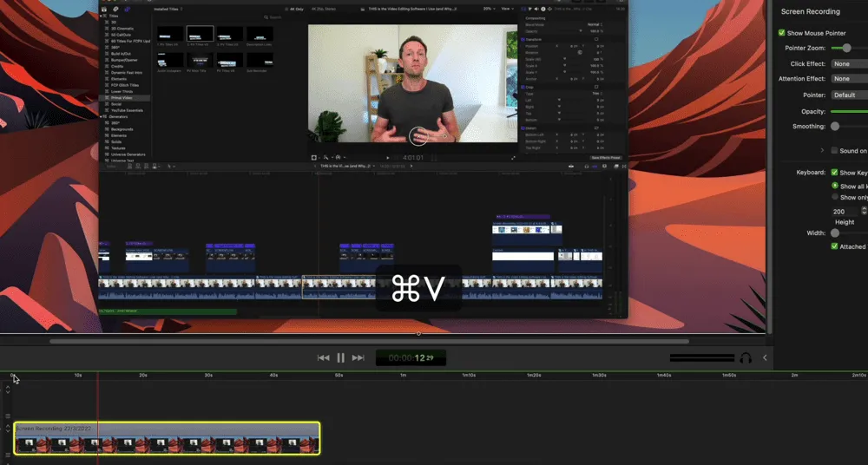This screenshot has width=868, height=465.
Task: Click the rewind playback button
Action: (323, 357)
